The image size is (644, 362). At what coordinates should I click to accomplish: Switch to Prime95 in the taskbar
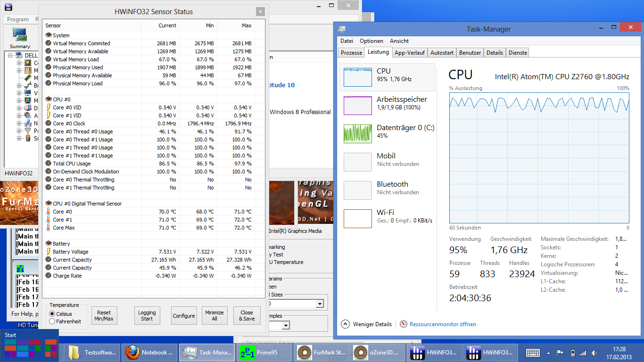point(265,352)
